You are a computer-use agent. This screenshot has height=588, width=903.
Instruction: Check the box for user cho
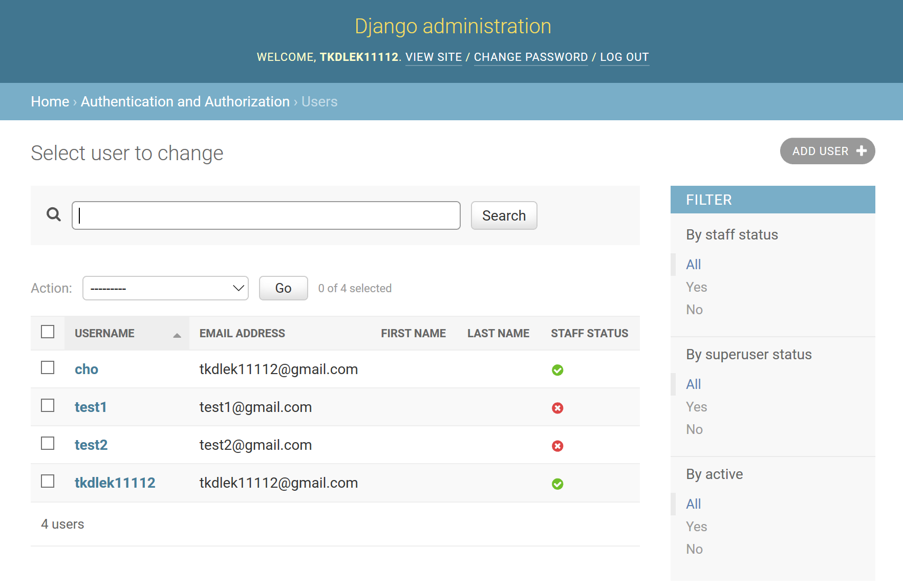coord(48,367)
